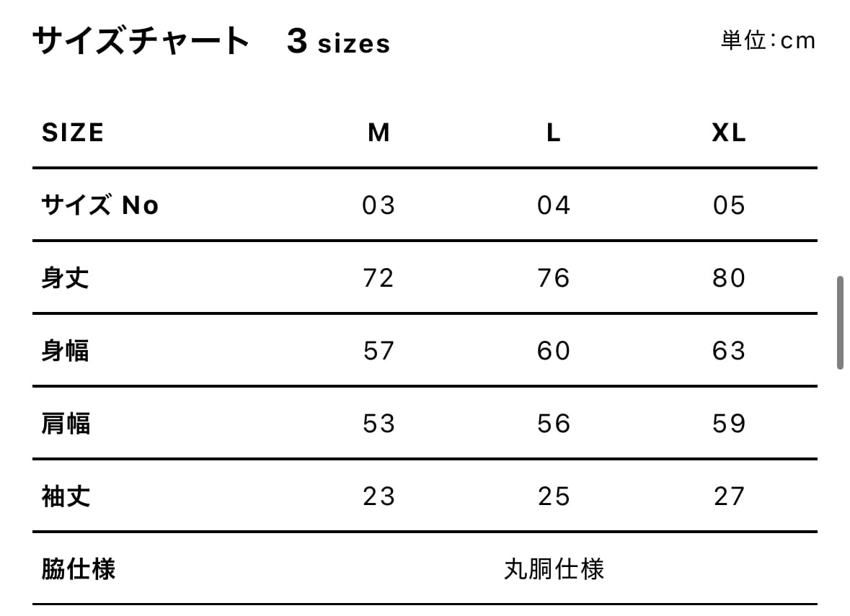Click the 身幅 row label
This screenshot has height=616, width=850.
pos(66,351)
